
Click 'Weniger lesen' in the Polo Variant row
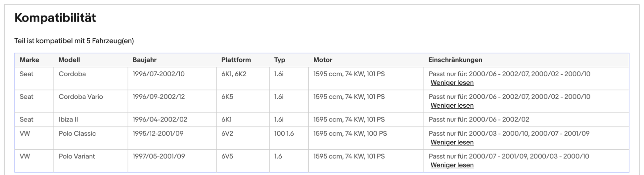point(452,165)
